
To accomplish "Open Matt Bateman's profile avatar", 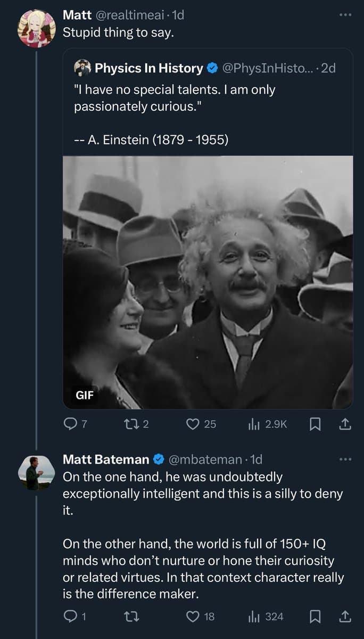I will (37, 472).
